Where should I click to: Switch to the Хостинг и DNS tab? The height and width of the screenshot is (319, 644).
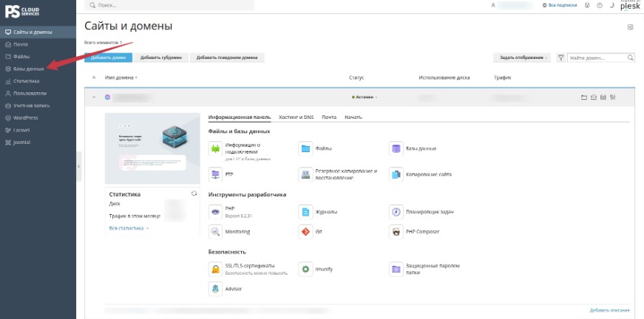296,117
